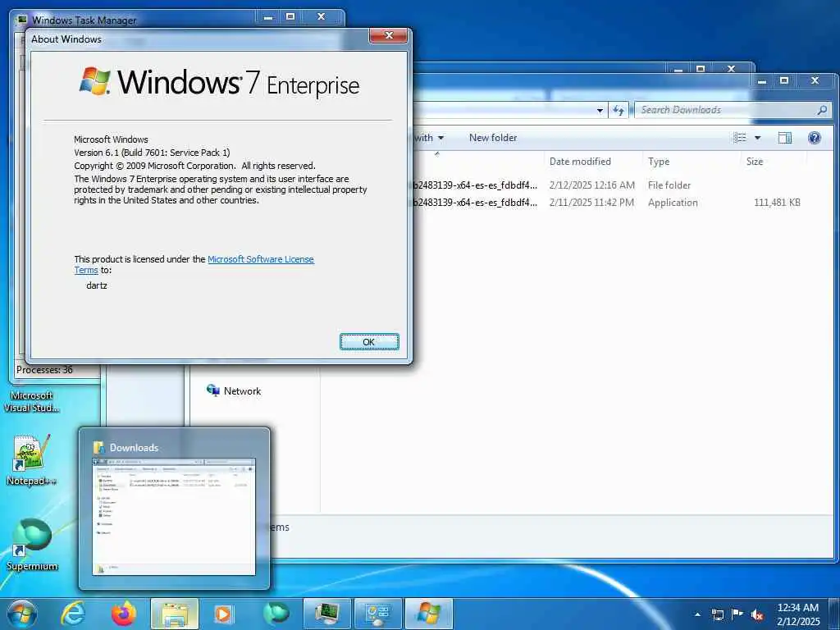840x630 pixels.
Task: Select Network in the Explorer navigation pane
Action: 242,391
